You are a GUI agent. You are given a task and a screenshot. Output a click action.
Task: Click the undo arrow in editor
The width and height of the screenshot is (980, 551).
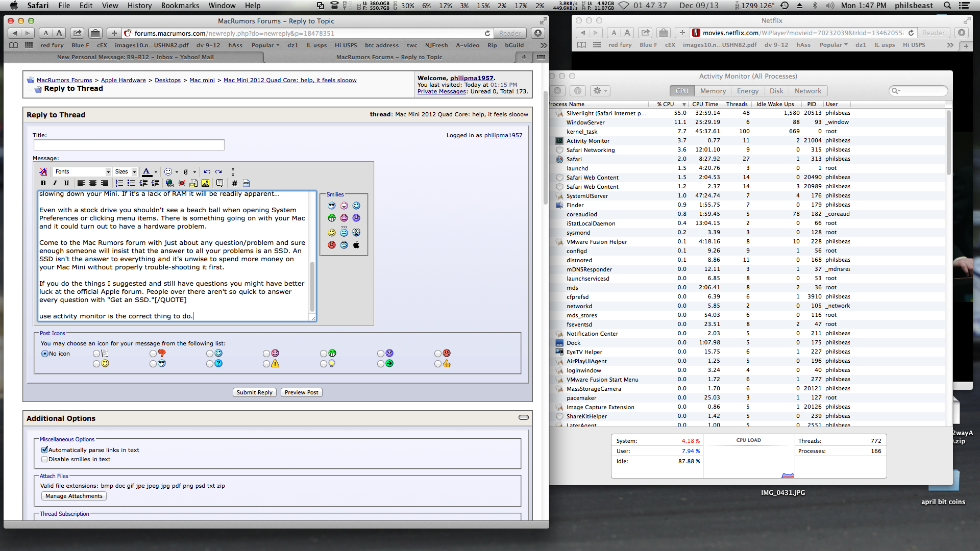pos(207,172)
